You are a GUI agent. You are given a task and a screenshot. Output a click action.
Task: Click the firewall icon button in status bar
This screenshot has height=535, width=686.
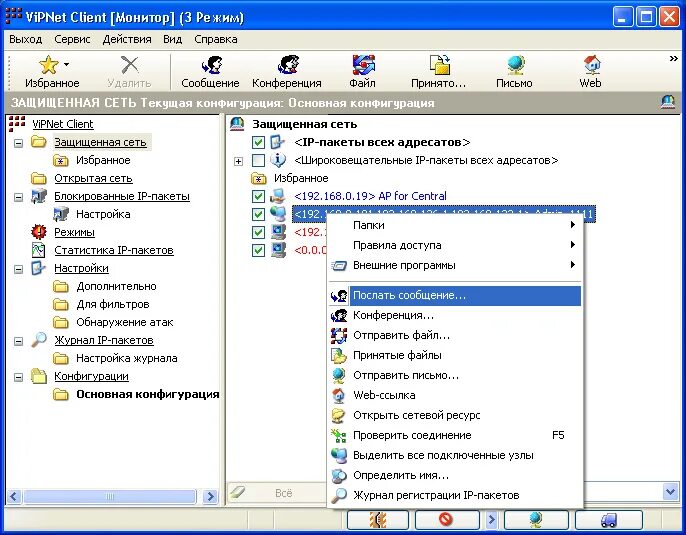(378, 520)
